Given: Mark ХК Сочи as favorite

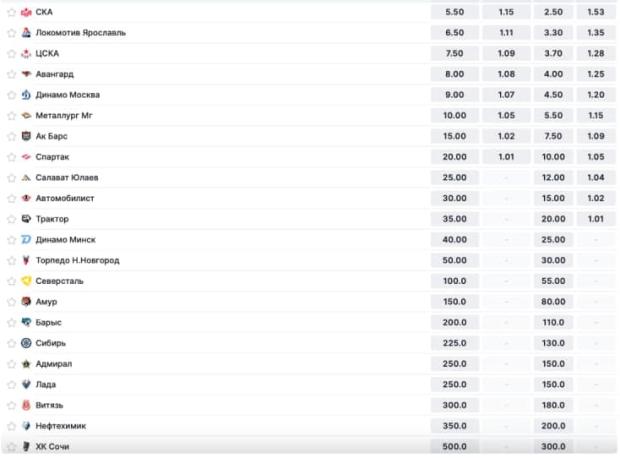Looking at the screenshot, I should point(11,447).
